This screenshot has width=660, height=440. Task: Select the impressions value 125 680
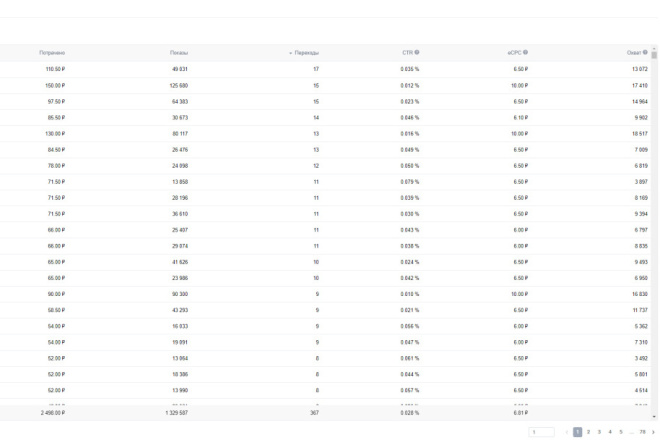179,85
